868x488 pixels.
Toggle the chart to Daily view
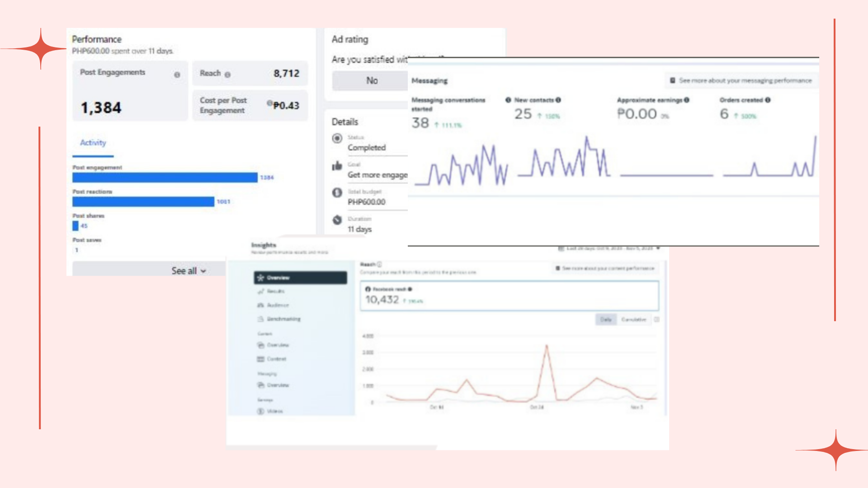(x=606, y=319)
